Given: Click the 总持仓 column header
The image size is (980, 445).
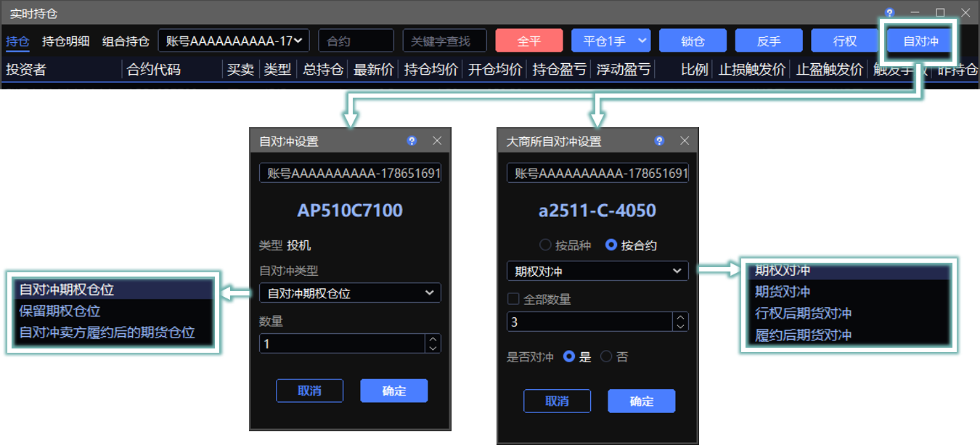Looking at the screenshot, I should coord(323,70).
